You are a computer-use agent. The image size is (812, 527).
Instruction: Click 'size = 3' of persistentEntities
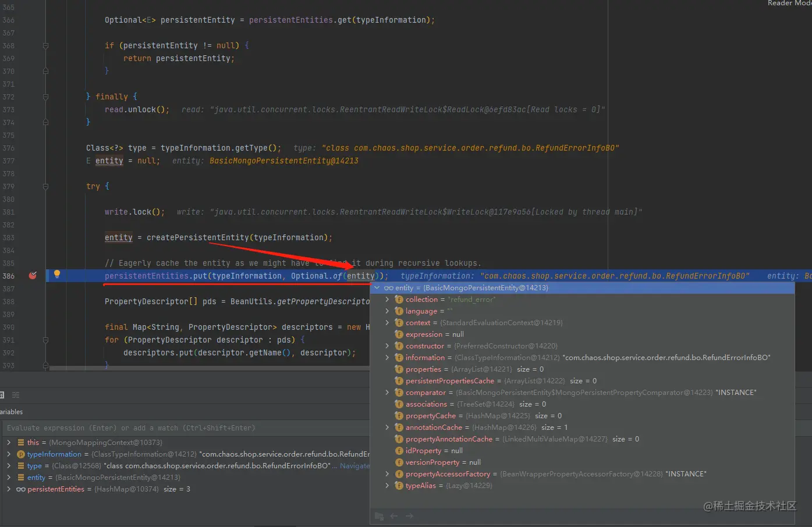(x=177, y=489)
